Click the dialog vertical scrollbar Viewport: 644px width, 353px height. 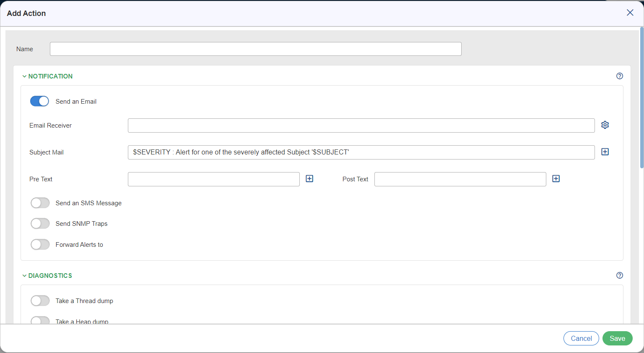click(x=642, y=97)
